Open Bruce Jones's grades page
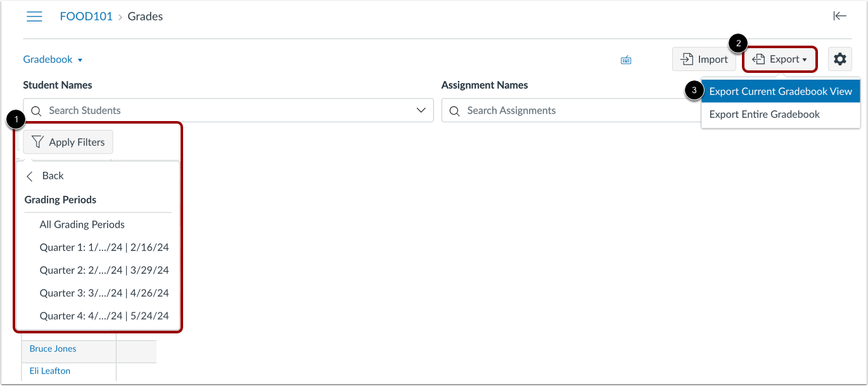The width and height of the screenshot is (868, 386). coord(52,349)
